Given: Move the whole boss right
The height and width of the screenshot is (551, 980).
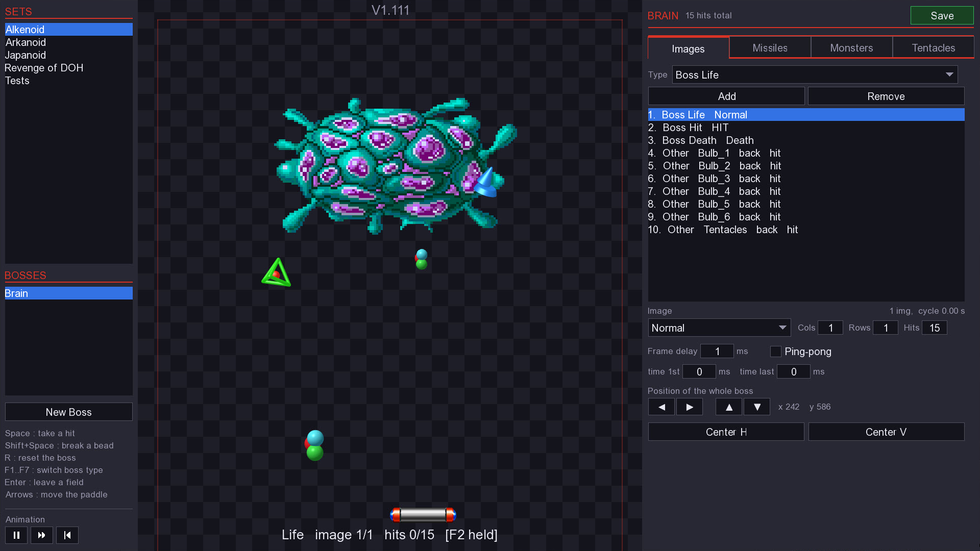Looking at the screenshot, I should pos(690,407).
